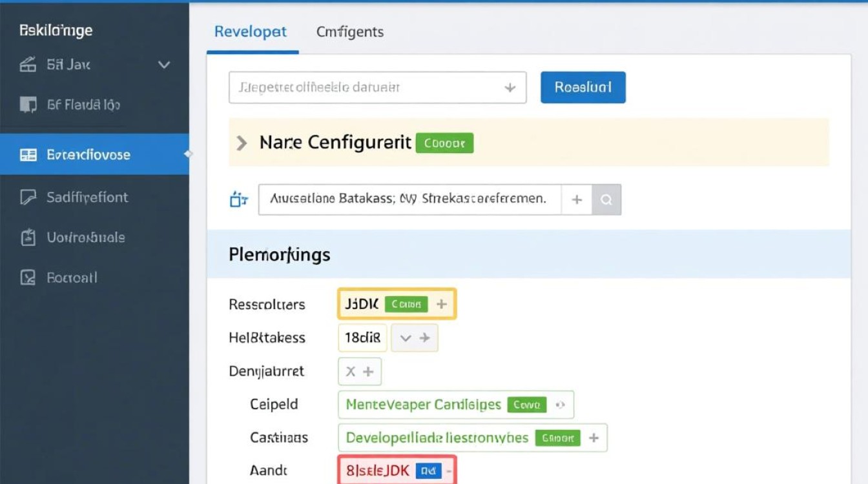Click the Sadffirefiont sidebar icon

coord(28,197)
